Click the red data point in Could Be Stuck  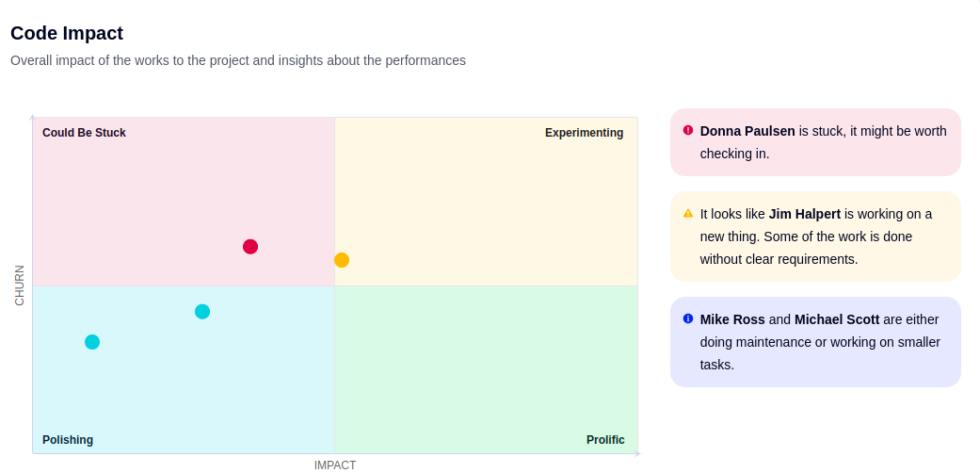(x=250, y=247)
